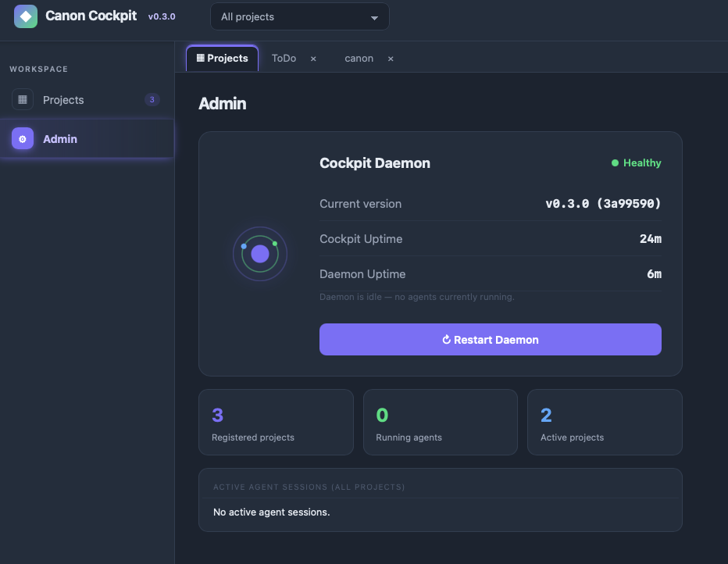
Task: Click the Healthy status indicator
Action: click(x=637, y=163)
